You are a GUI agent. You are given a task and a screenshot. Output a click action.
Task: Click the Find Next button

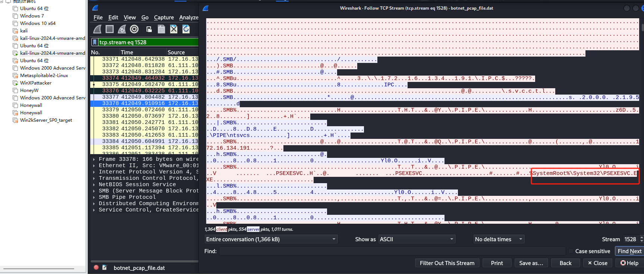pos(629,251)
